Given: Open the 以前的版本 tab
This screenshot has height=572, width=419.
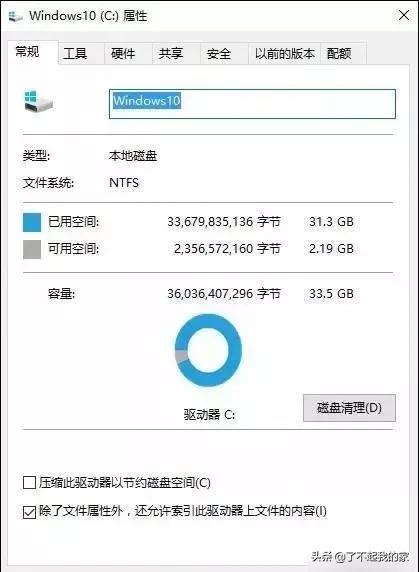Looking at the screenshot, I should click(x=284, y=54).
